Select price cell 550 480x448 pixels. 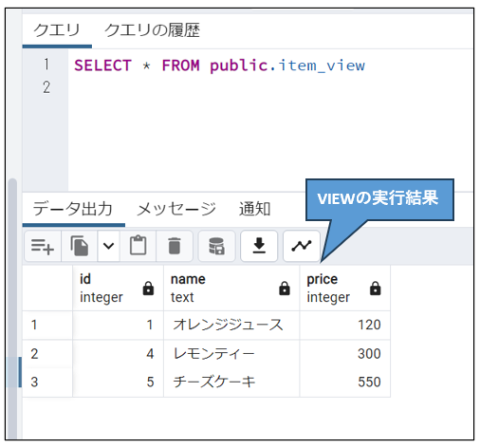[344, 383]
